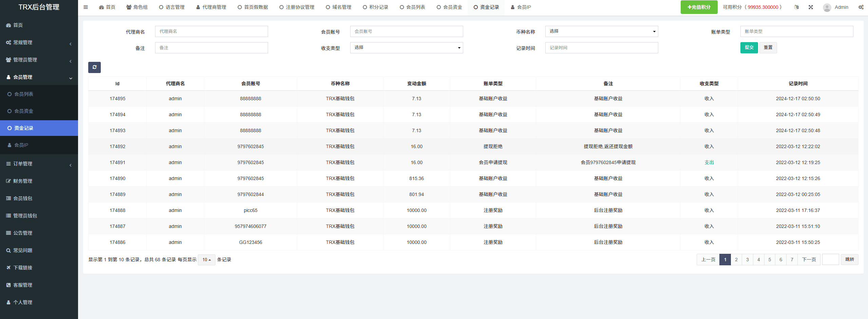The width and height of the screenshot is (868, 319).
Task: Switch to the 代理商管理 tab
Action: (211, 7)
